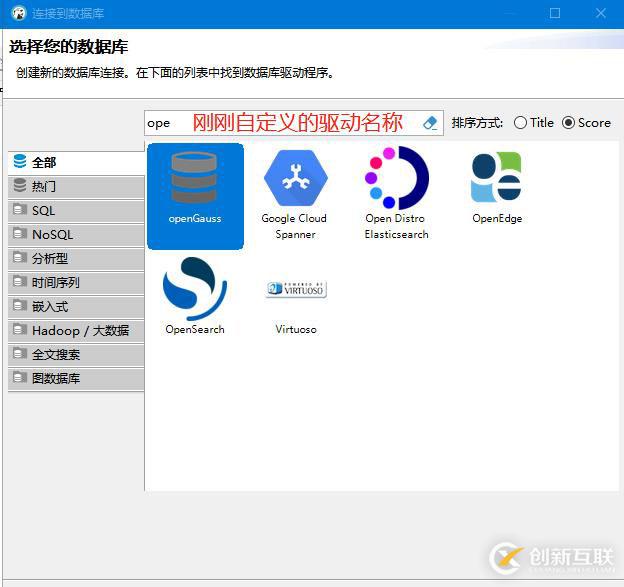Screen dimensions: 624x587
Task: Open the 嵌入式 category
Action: [x=76, y=306]
